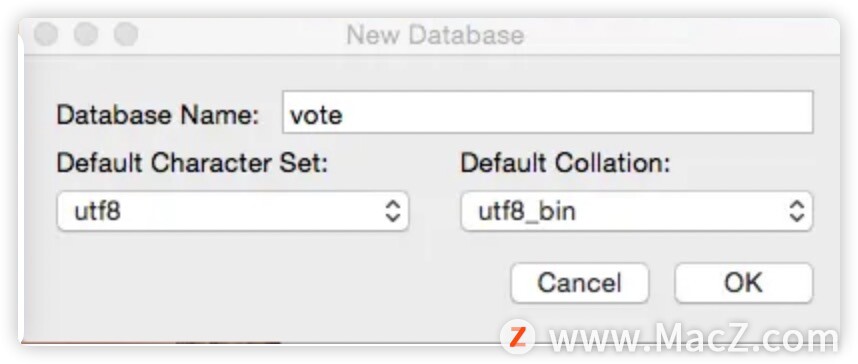
Task: Click the middle gray minimize window button
Action: pos(86,34)
